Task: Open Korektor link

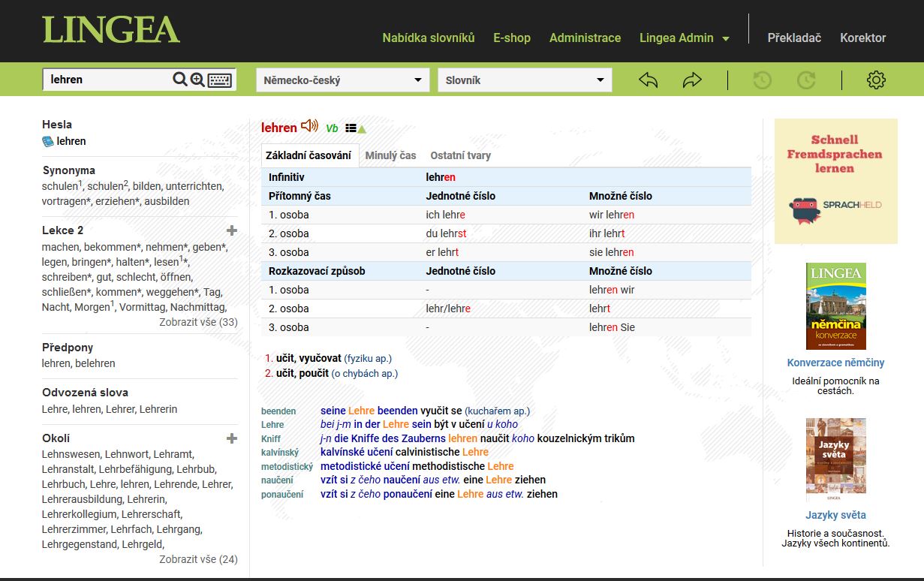Action: point(862,38)
